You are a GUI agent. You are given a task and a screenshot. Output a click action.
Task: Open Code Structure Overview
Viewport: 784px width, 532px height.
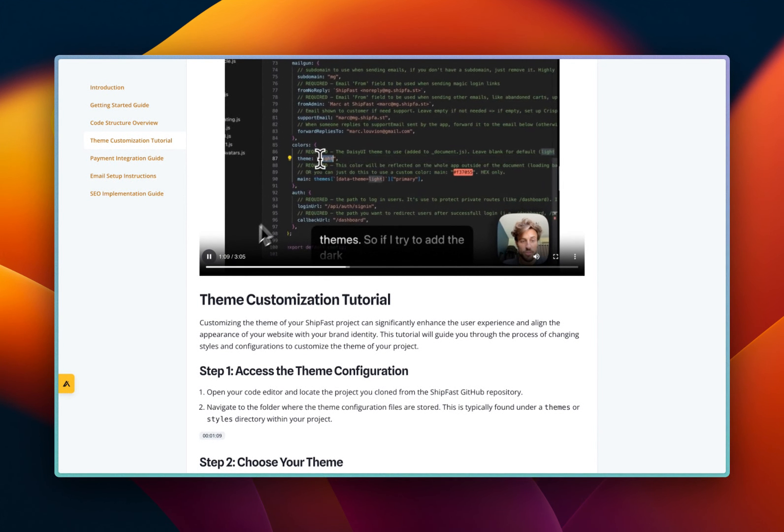click(x=124, y=123)
